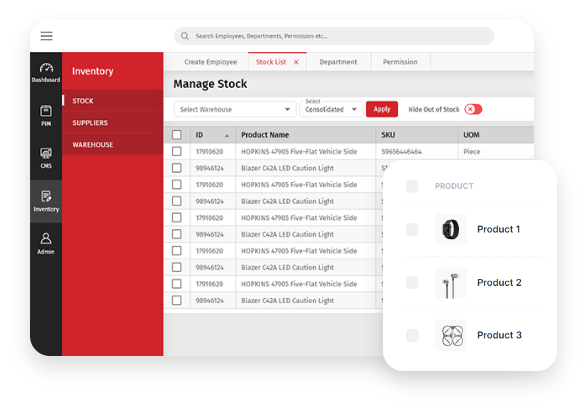Open the PIM module icon
Image resolution: width=587 pixels, height=411 pixels.
[46, 116]
